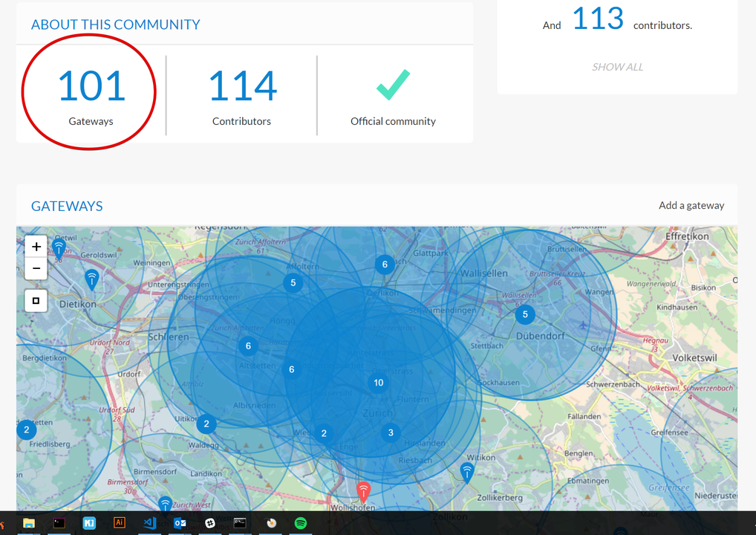
Task: Zoom out on the gateways map
Action: pos(36,268)
